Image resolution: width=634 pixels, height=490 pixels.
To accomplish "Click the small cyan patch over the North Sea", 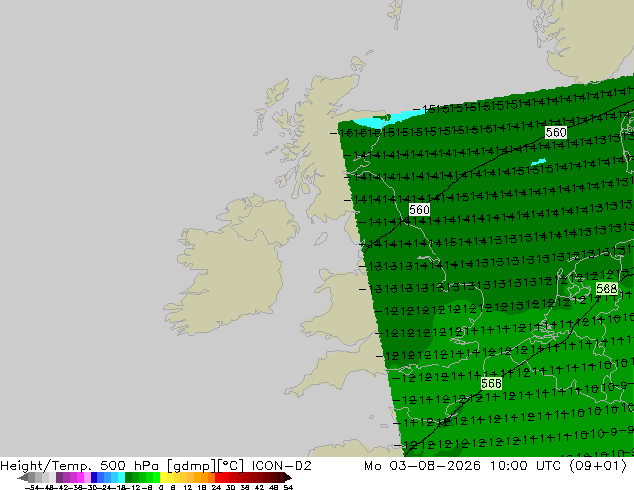I will [x=538, y=162].
